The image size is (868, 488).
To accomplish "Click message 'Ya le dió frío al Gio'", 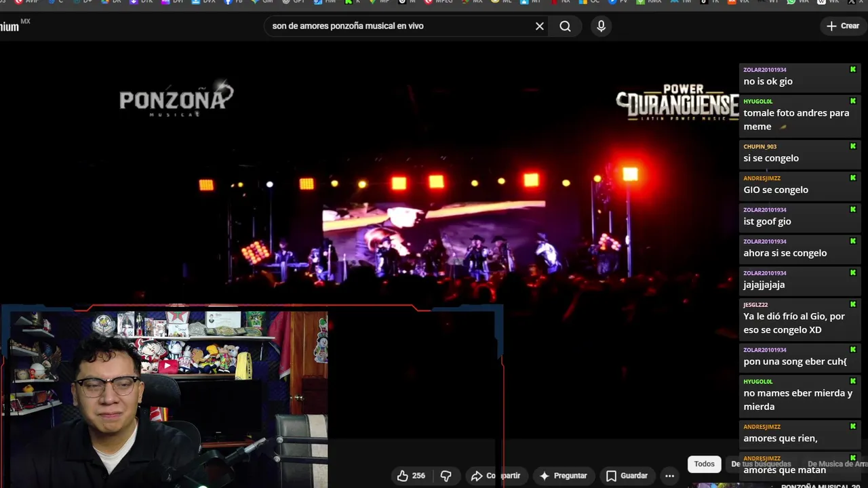I will coord(794,323).
